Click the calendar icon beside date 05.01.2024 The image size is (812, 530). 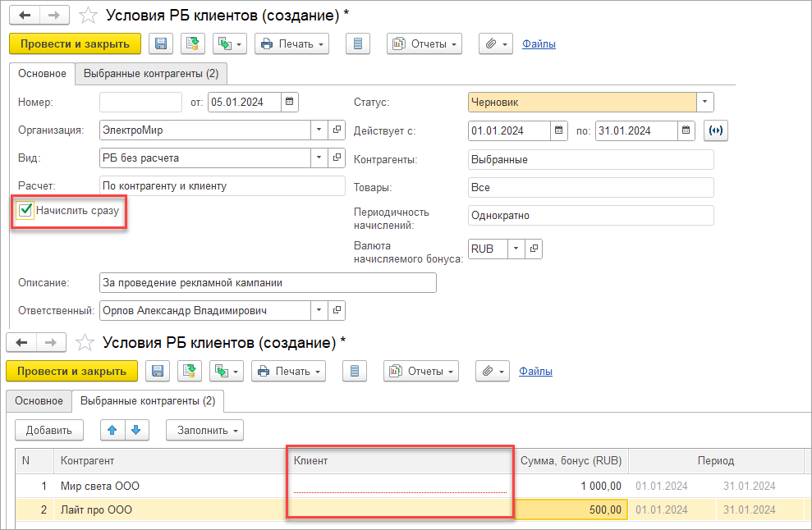291,103
